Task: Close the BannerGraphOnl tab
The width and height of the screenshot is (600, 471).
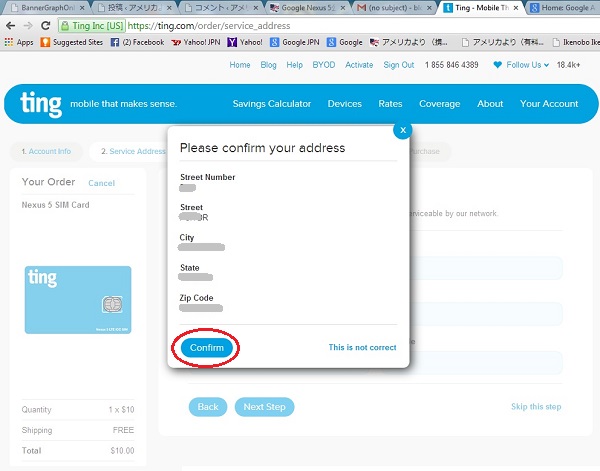Action: point(82,8)
